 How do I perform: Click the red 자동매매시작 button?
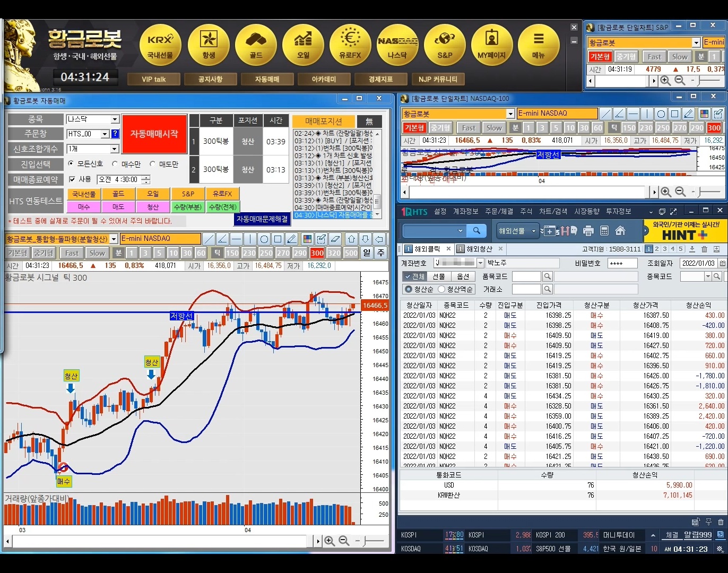pyautogui.click(x=154, y=134)
